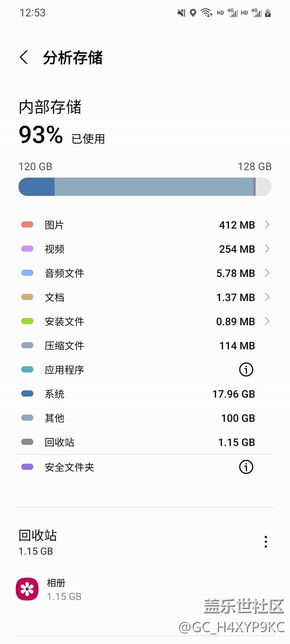Open the 压缩文件 114 MB entry
Viewport: 290px width, 644px height.
[145, 346]
